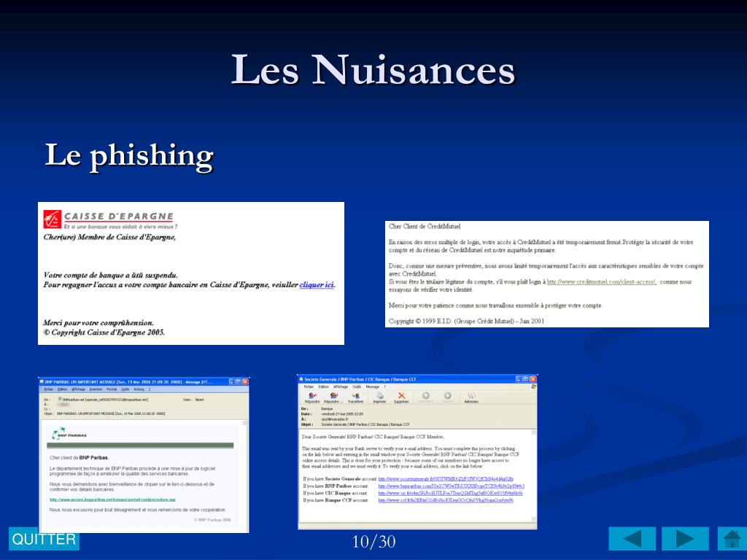This screenshot has height=560, width=747.
Task: Select the Caisse d'Epargne phishing email image
Action: pos(191,273)
